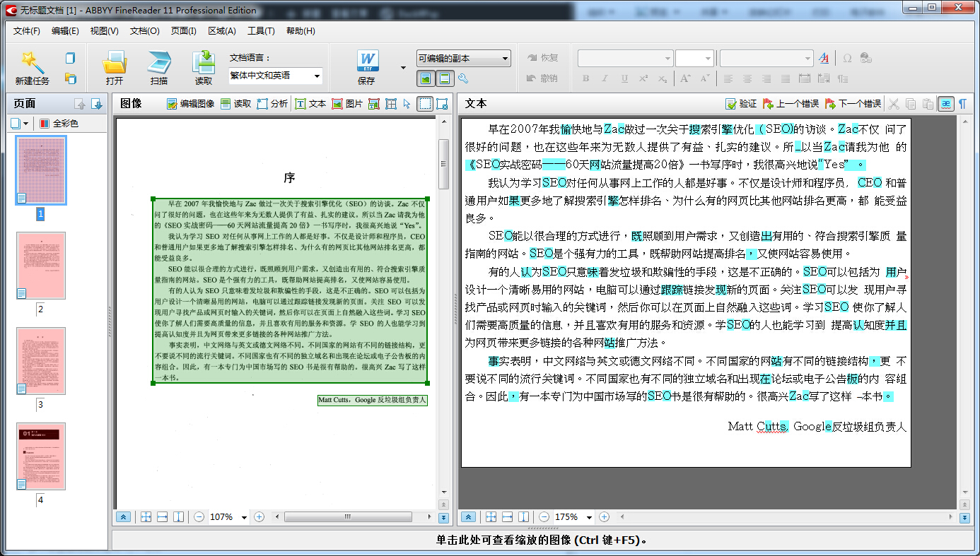Click the Open (打开) folder icon

point(115,62)
